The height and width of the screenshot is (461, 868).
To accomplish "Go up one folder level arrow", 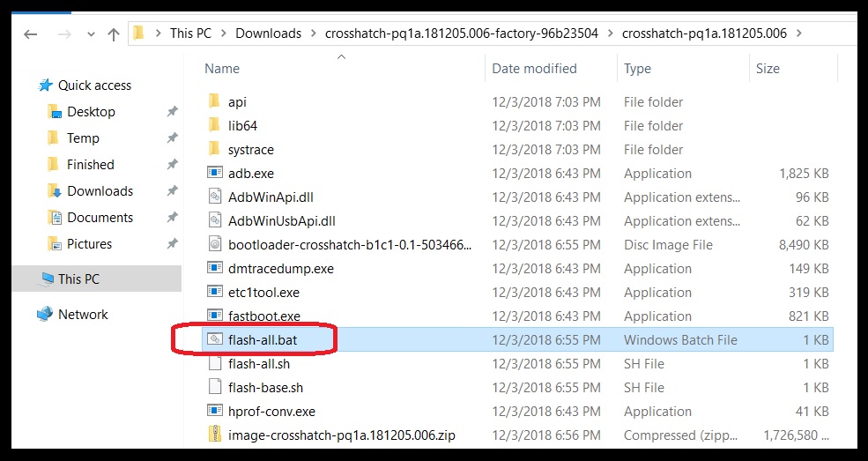I will (x=114, y=33).
